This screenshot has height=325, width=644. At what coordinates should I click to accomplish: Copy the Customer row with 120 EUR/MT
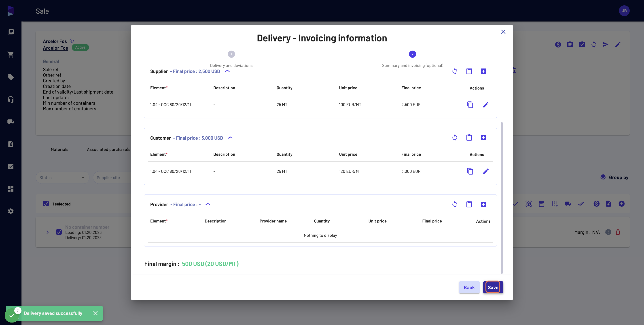point(470,171)
